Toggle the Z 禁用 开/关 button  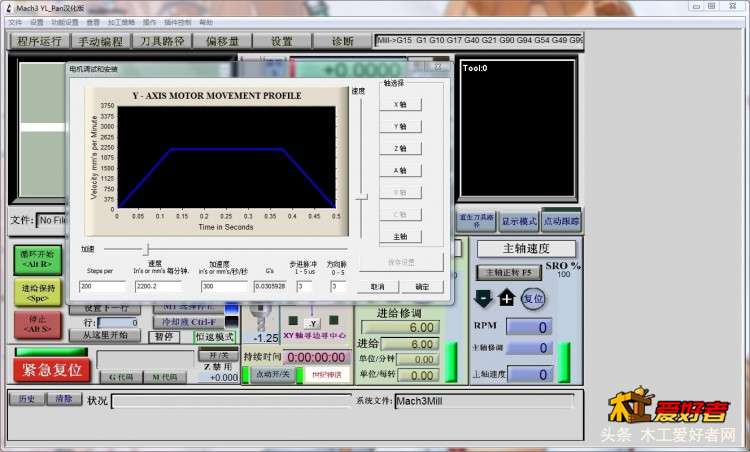[218, 355]
